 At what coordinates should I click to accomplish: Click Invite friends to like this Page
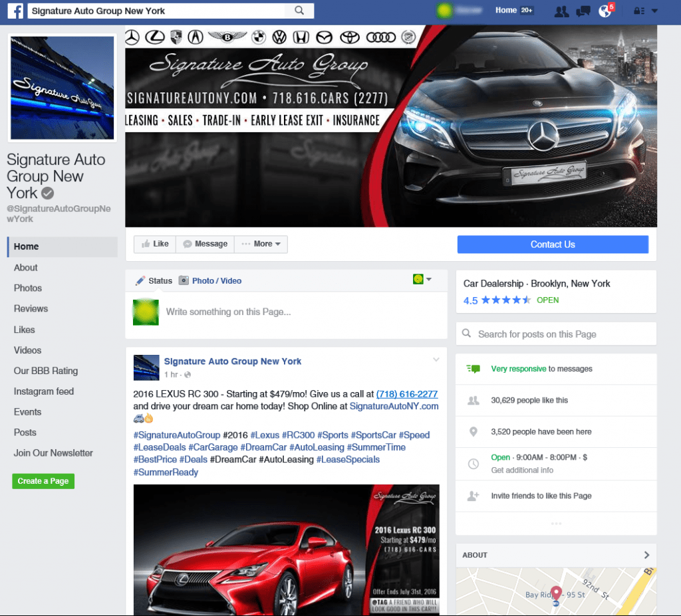541,496
